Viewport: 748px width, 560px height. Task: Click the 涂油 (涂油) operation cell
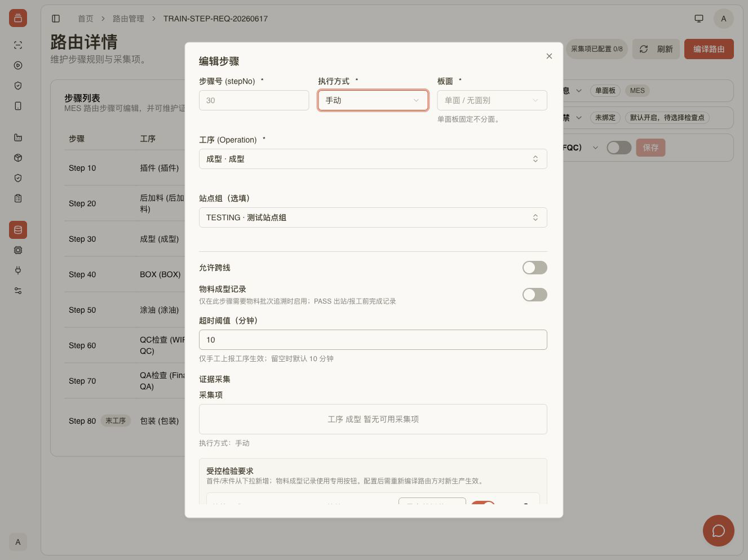[x=160, y=310]
